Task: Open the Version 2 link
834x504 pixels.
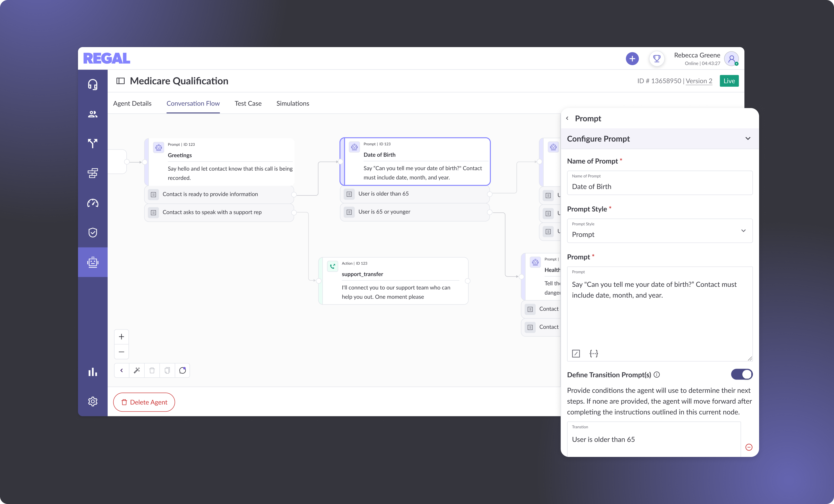Action: (x=699, y=81)
